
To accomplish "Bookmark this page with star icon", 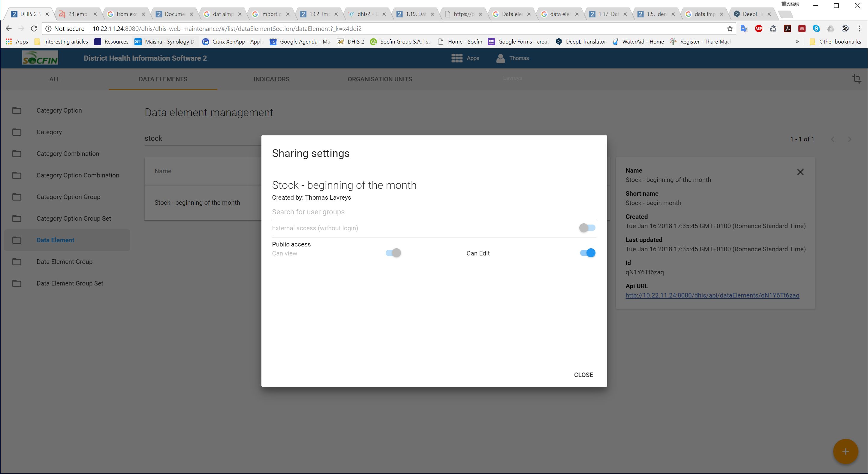I will [730, 29].
